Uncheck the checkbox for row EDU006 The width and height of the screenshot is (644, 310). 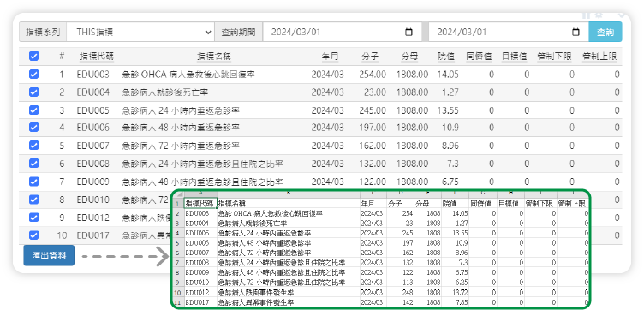(x=33, y=128)
